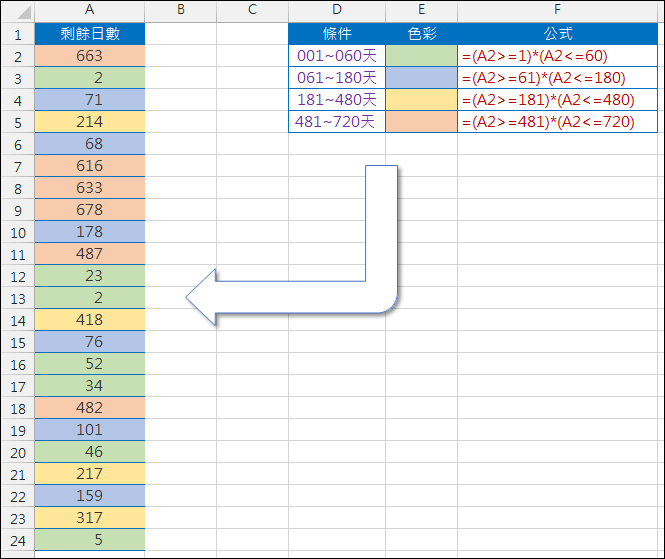Click cell with value 487

tap(89, 254)
